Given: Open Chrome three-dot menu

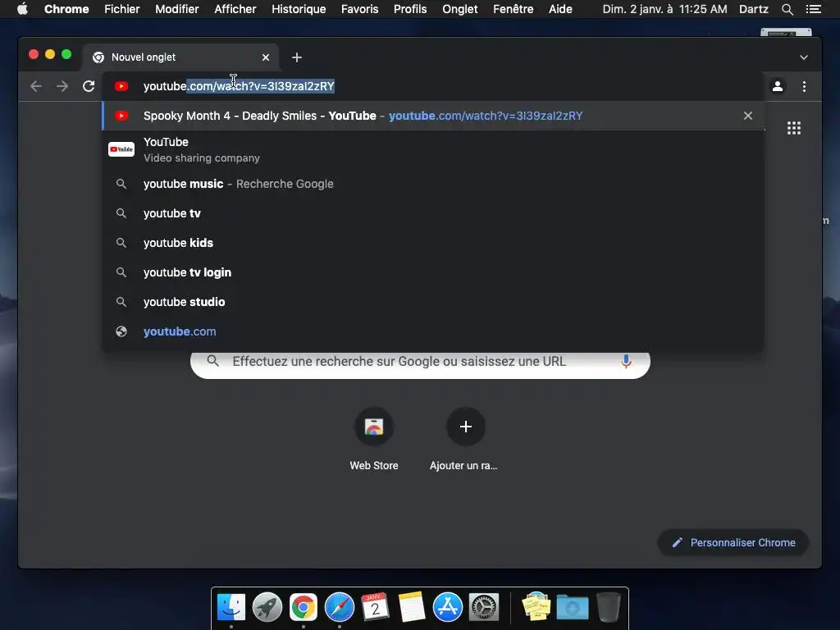Looking at the screenshot, I should [x=804, y=86].
